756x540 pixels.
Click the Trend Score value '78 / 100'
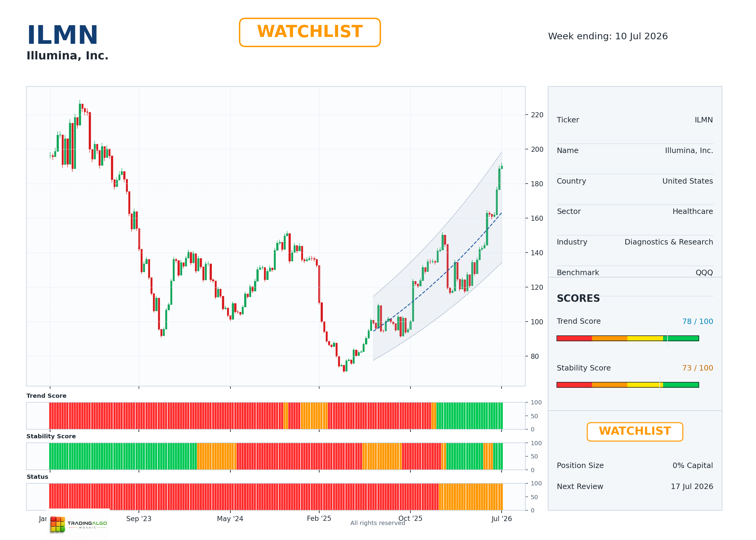click(697, 322)
